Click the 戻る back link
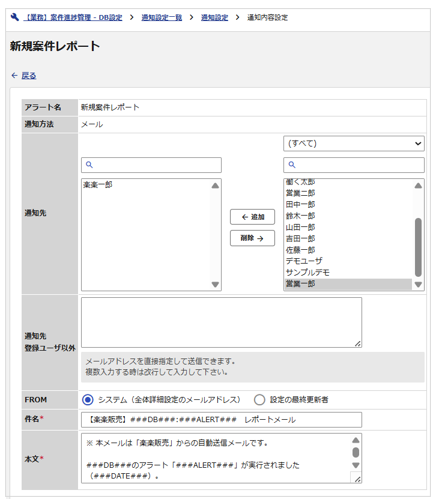 tap(29, 76)
